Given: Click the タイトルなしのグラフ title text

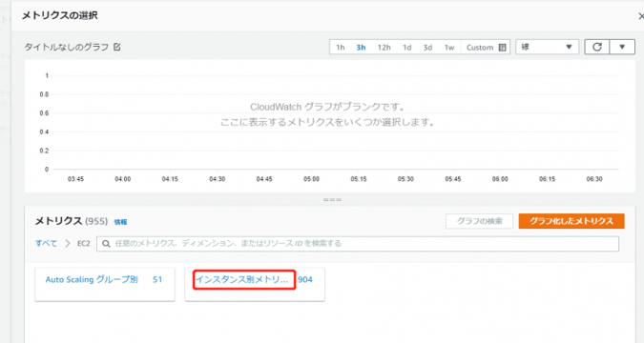Looking at the screenshot, I should pyautogui.click(x=67, y=47).
